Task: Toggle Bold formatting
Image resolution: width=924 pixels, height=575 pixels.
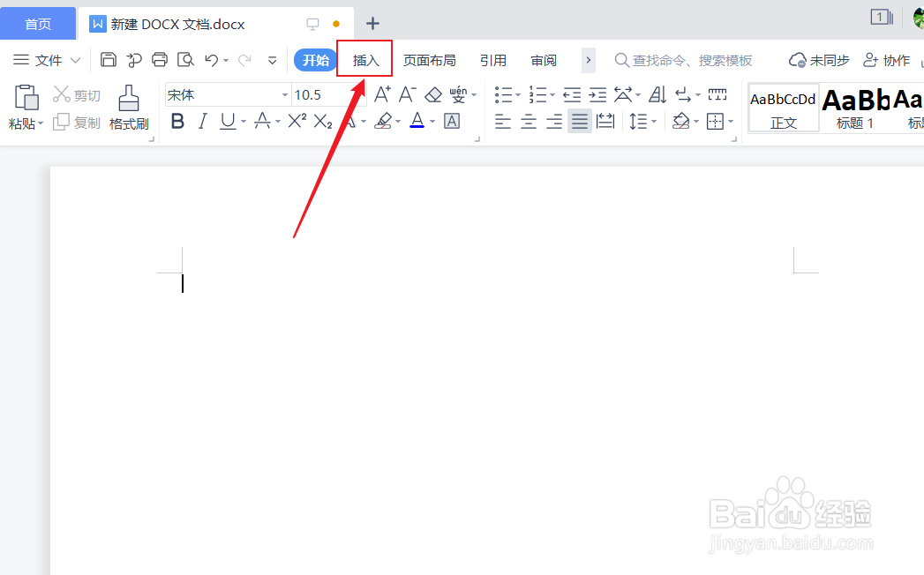Action: click(x=177, y=122)
